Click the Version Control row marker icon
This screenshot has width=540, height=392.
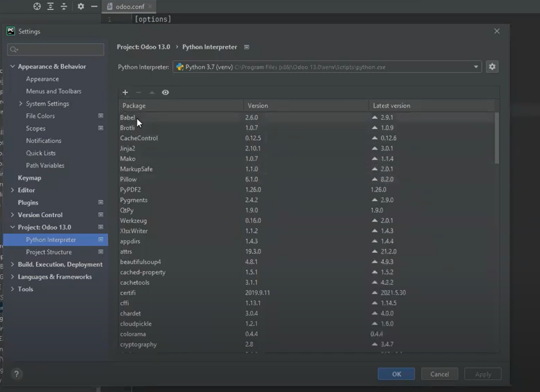coord(101,215)
